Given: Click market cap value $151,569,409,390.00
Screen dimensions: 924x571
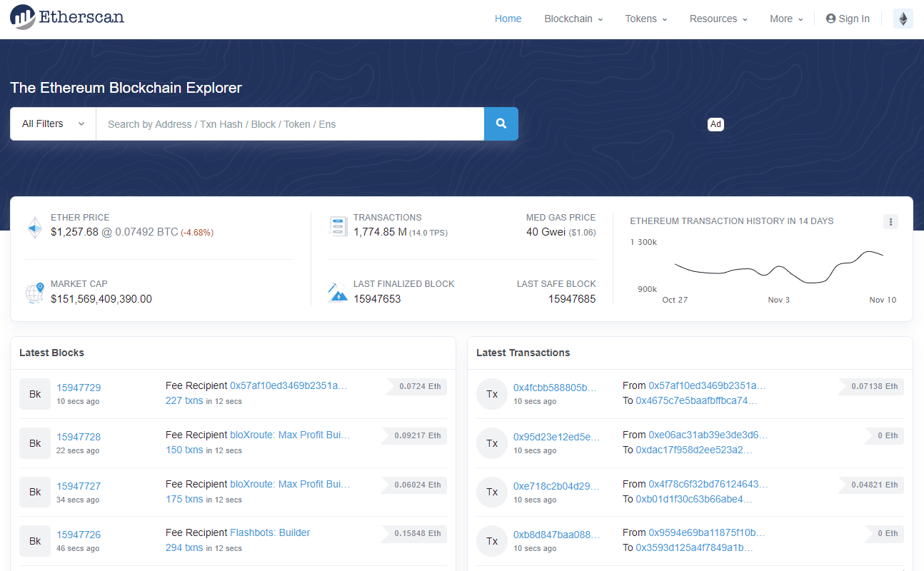Looking at the screenshot, I should coord(101,299).
